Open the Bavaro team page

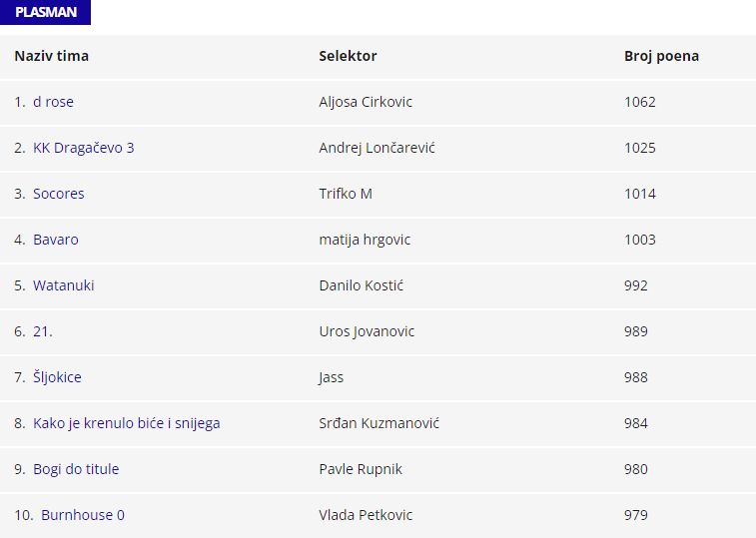pos(55,240)
